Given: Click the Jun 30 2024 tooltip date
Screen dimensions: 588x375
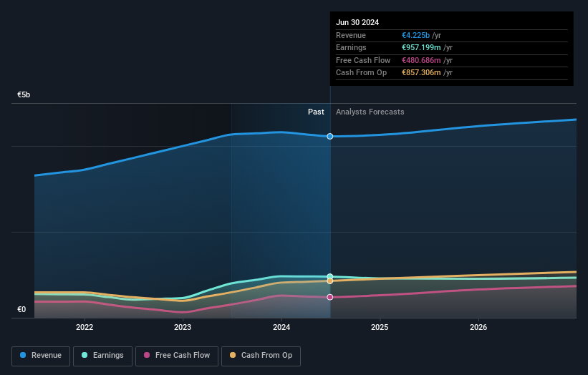Looking at the screenshot, I should coord(357,22).
